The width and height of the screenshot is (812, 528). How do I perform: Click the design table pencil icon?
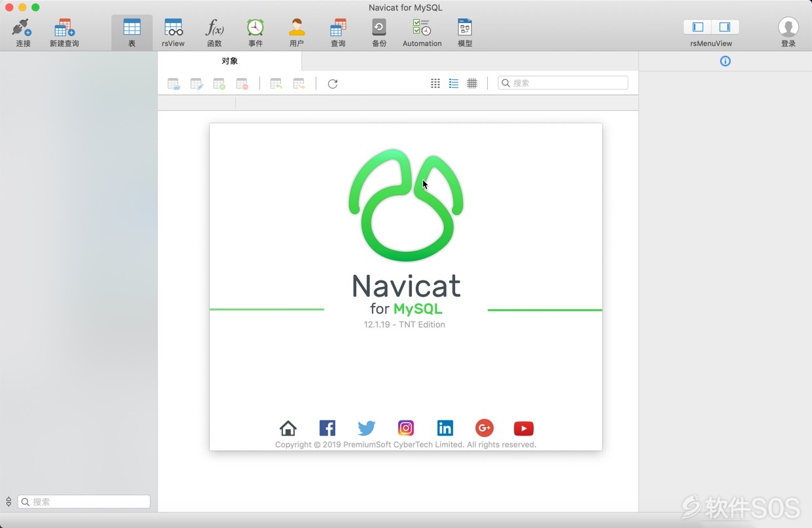point(196,84)
